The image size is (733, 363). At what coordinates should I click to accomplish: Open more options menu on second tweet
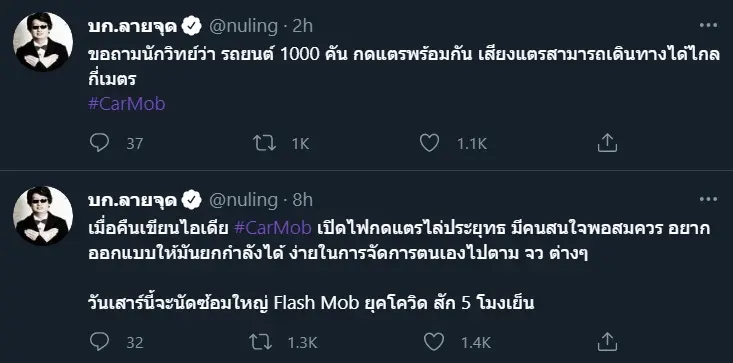point(708,199)
